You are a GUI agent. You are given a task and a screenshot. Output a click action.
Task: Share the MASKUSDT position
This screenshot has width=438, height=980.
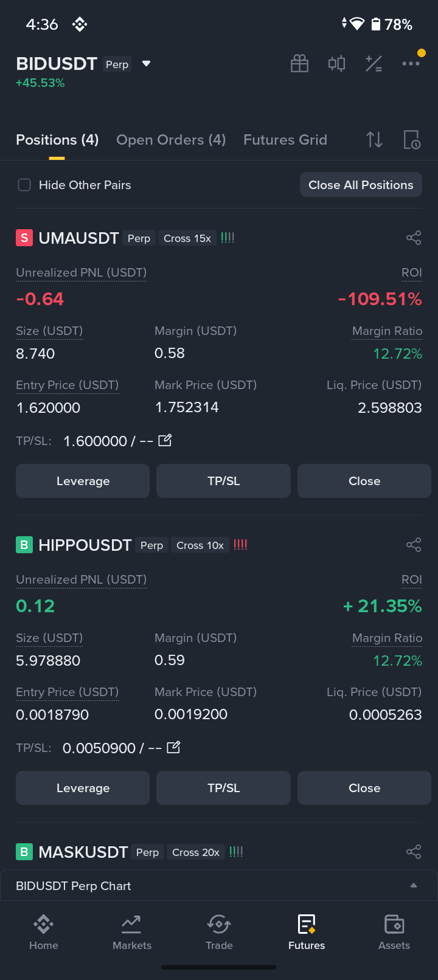pos(414,852)
